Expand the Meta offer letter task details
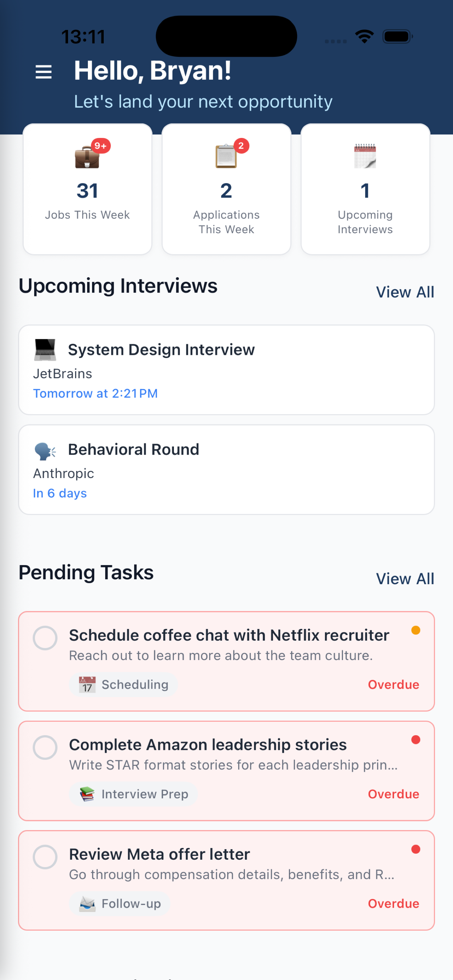Viewport: 453px width, 980px height. [232, 875]
